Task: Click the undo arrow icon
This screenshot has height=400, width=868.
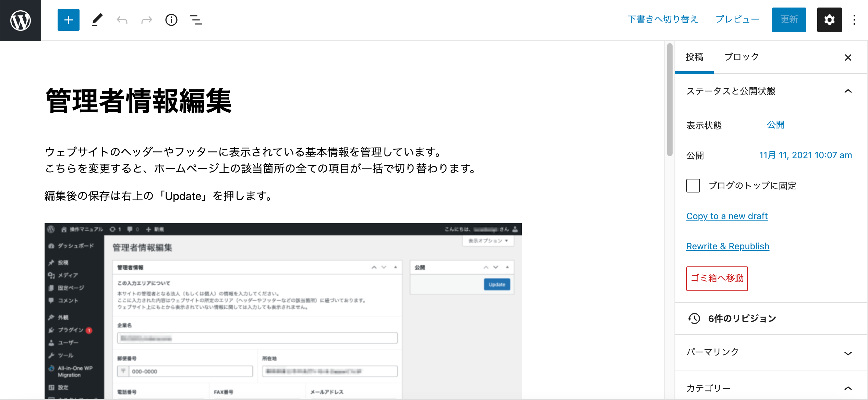Action: coord(122,20)
